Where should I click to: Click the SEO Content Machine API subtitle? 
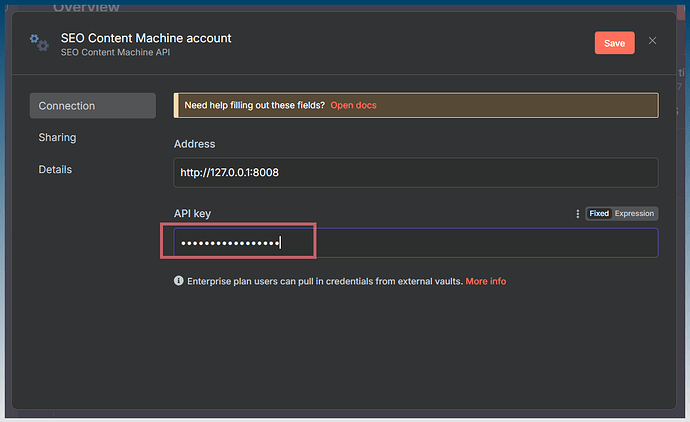pos(115,52)
